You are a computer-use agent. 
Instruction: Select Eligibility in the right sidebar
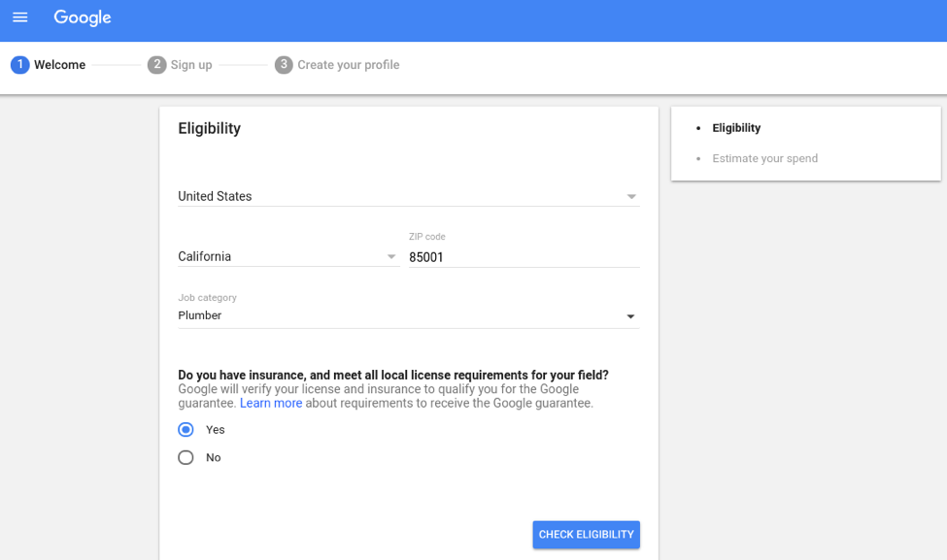pyautogui.click(x=735, y=127)
